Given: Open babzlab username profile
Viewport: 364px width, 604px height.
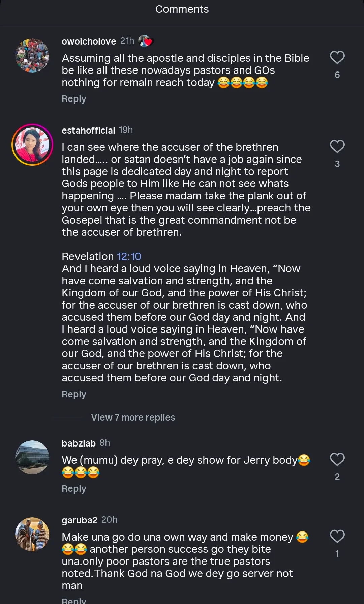Looking at the screenshot, I should (x=79, y=443).
